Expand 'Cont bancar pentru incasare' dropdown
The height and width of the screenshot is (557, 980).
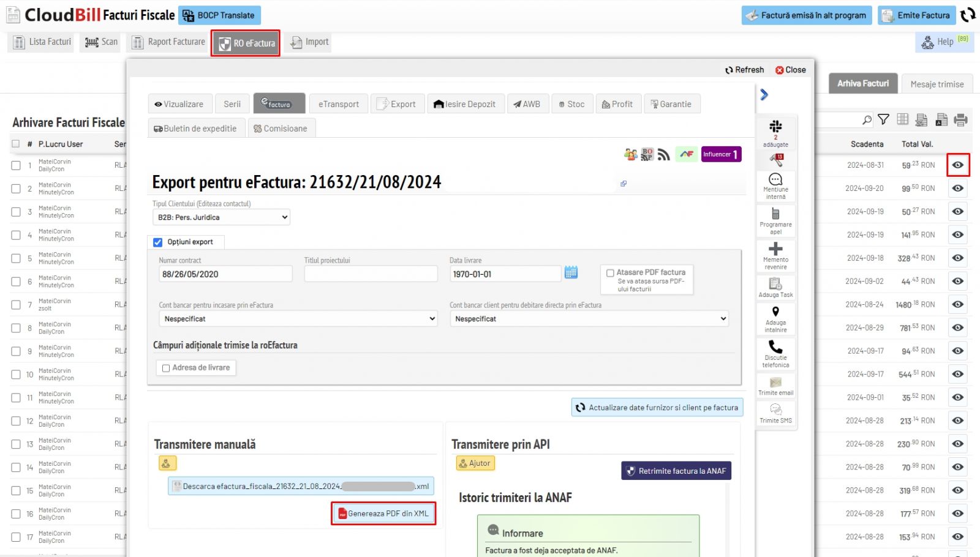[x=298, y=319]
